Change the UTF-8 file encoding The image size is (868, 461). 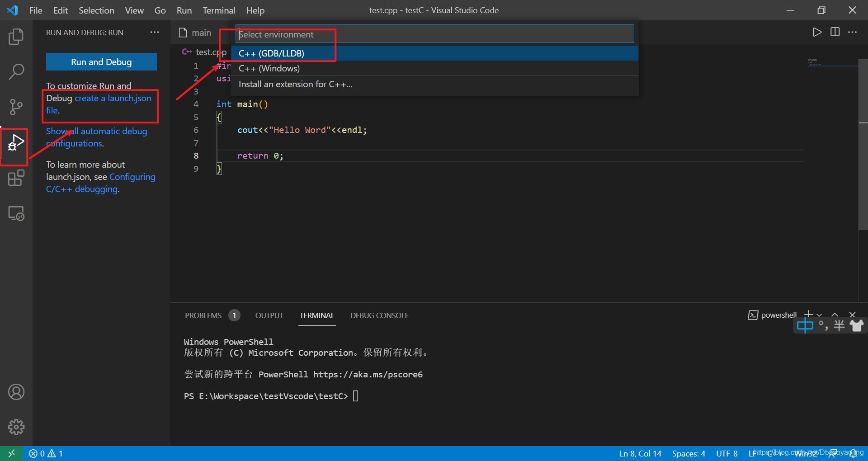click(727, 453)
